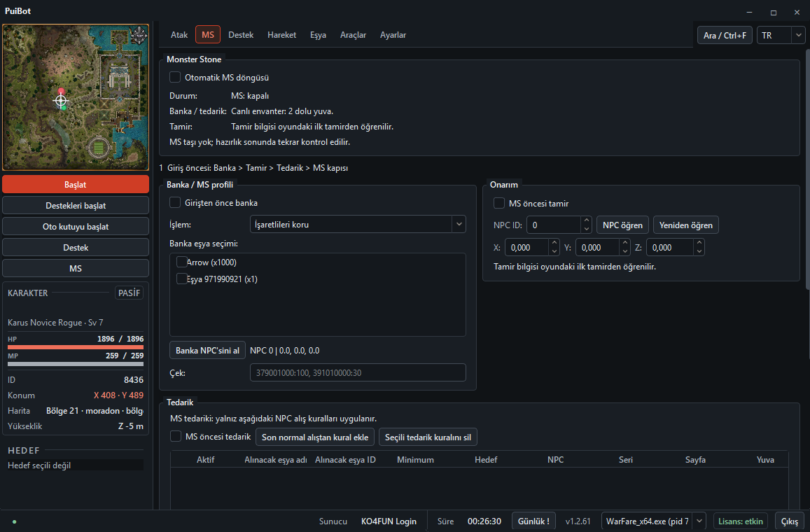Click the Destek button in the sidebar
Viewport: 810px width, 532px height.
(x=76, y=247)
